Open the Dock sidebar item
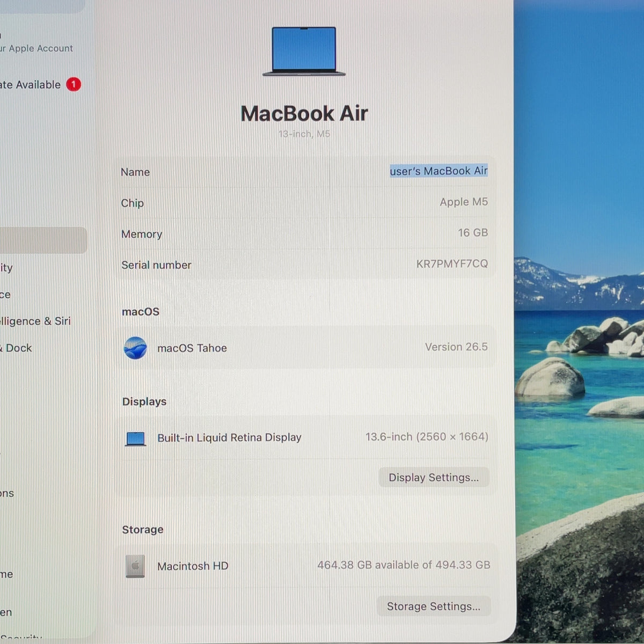This screenshot has width=644, height=644. tap(16, 348)
